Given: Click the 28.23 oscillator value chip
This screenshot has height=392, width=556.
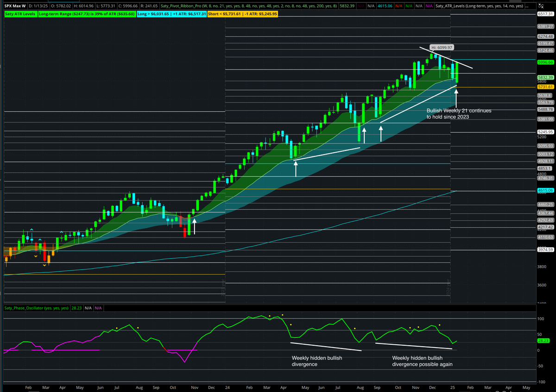Looking at the screenshot, I should pyautogui.click(x=77, y=308).
